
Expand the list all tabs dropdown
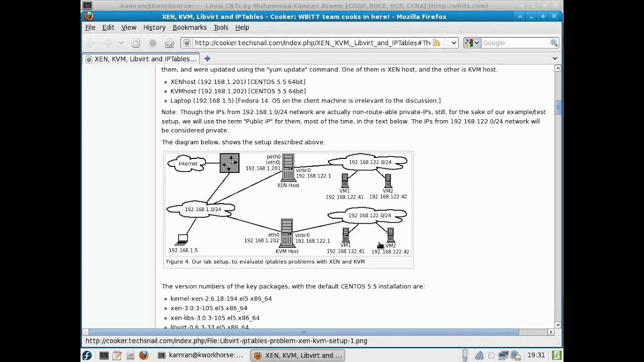[x=555, y=59]
